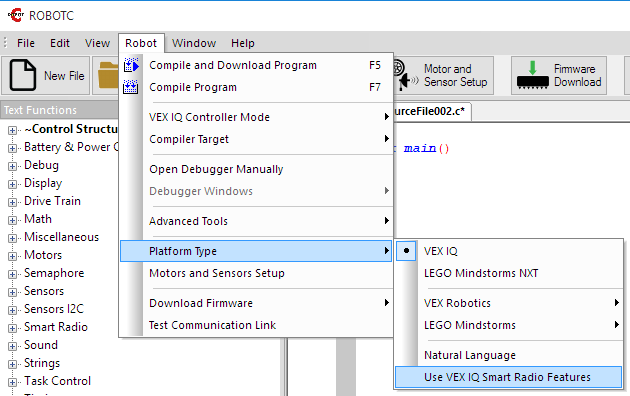
Task: Open Advanced Tools submenu
Action: click(256, 221)
